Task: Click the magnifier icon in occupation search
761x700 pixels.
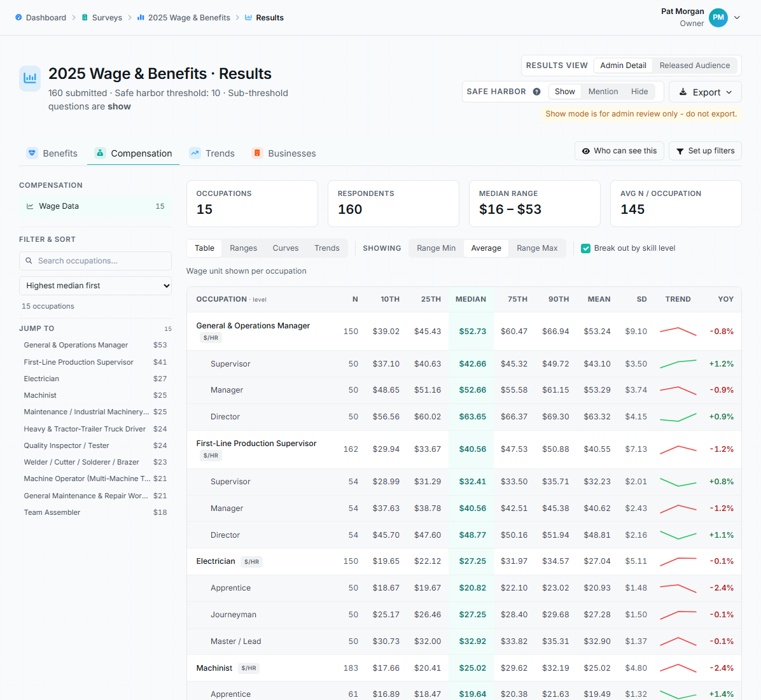Action: [x=29, y=261]
